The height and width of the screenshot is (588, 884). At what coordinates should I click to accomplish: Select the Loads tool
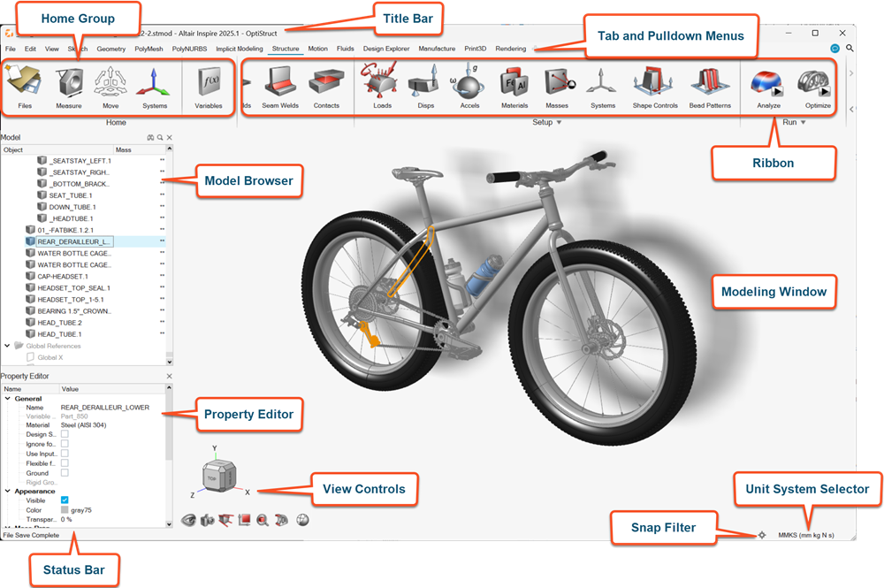point(382,87)
